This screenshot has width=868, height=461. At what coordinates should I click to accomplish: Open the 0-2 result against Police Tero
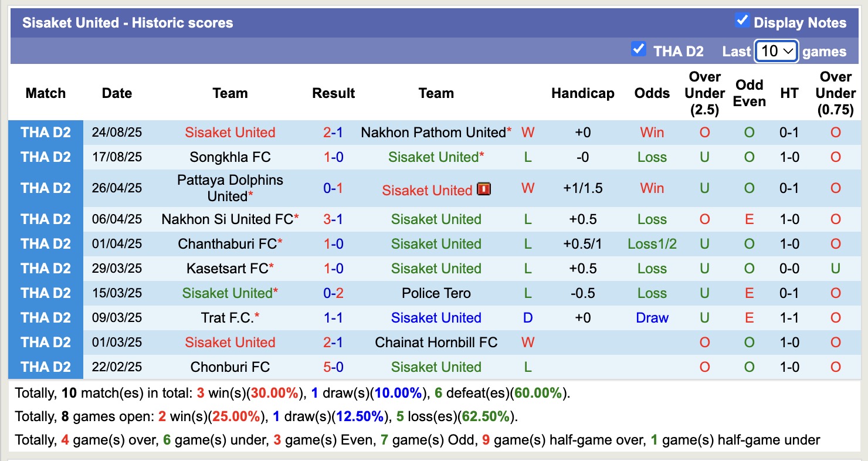point(333,293)
